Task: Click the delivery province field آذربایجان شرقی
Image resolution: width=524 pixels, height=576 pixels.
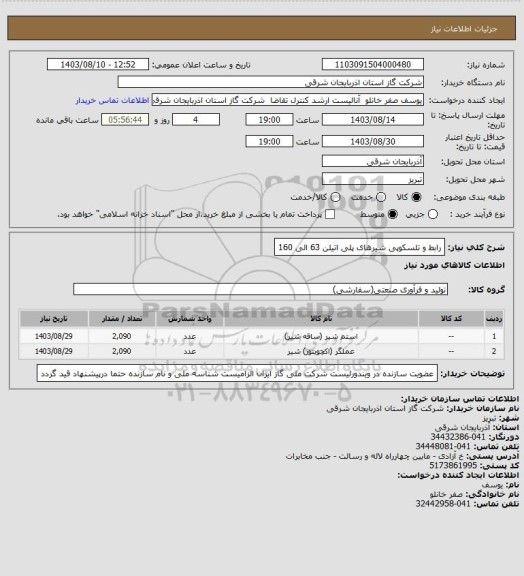Action: tap(373, 161)
